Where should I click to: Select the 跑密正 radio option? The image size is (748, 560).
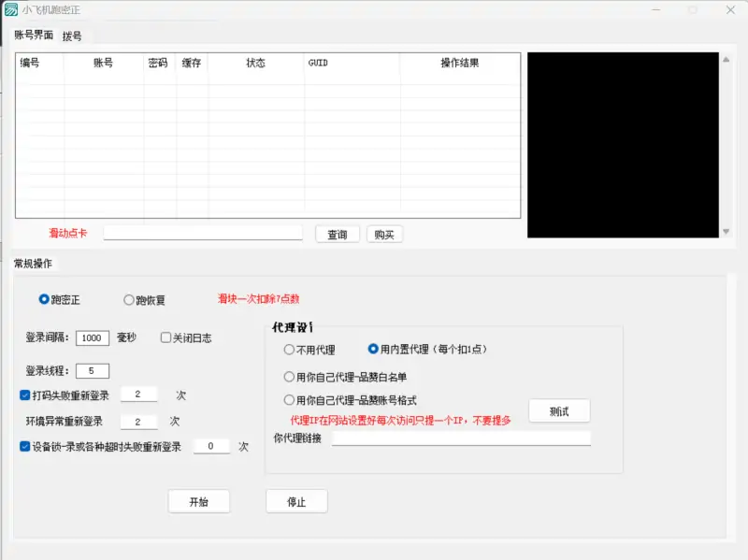44,300
